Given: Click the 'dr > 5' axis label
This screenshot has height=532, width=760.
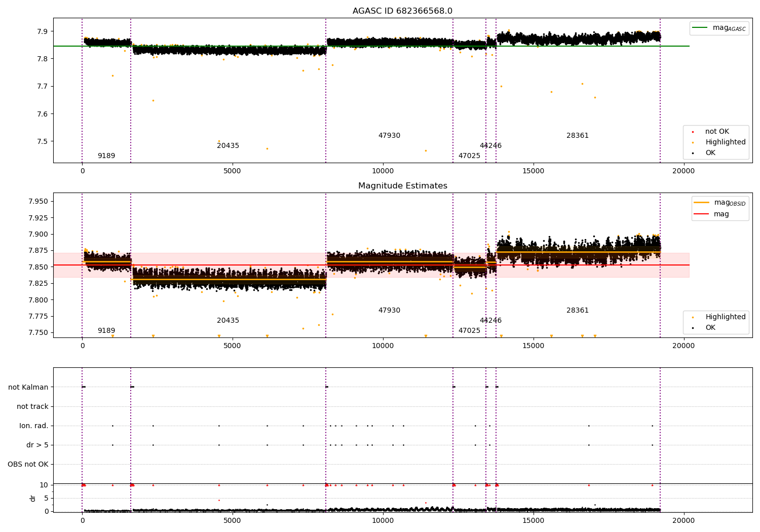Looking at the screenshot, I should (x=37, y=445).
